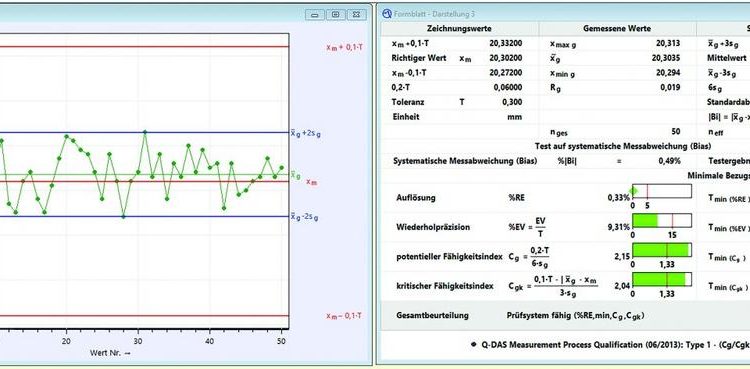
Task: Click the 'xm + 0,1·T' upper limit chart label
Action: click(x=343, y=47)
